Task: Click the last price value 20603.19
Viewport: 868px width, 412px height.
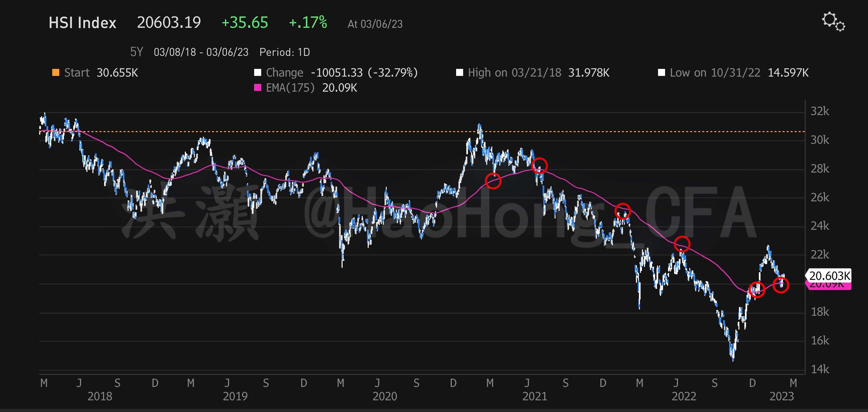Action: (x=169, y=23)
